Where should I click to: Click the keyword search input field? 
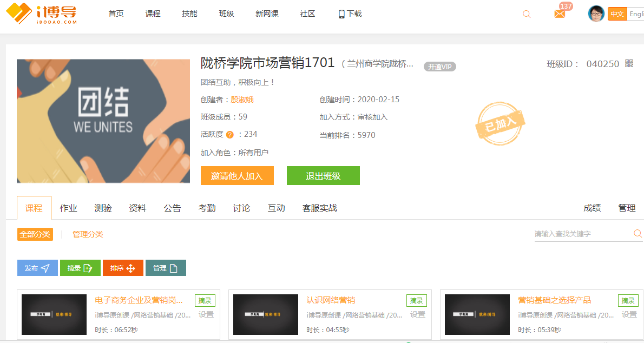[x=582, y=234]
